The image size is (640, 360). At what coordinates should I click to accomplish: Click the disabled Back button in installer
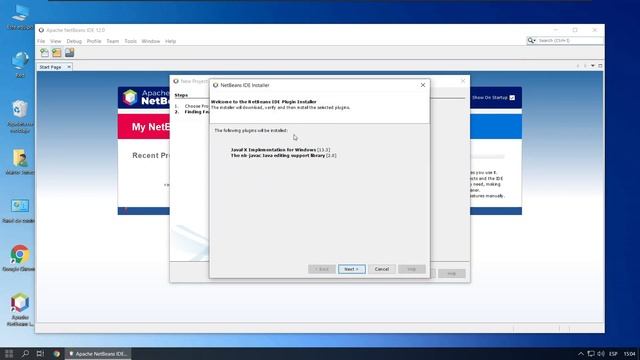click(322, 269)
